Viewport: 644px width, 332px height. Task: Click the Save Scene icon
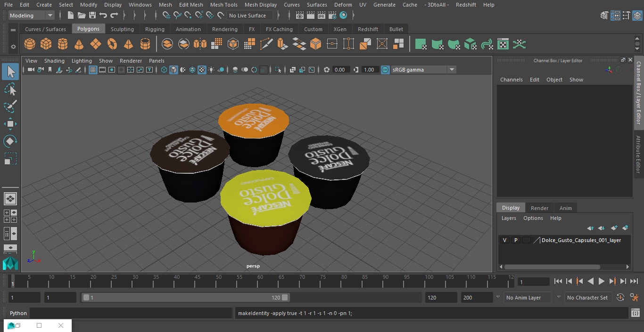92,16
